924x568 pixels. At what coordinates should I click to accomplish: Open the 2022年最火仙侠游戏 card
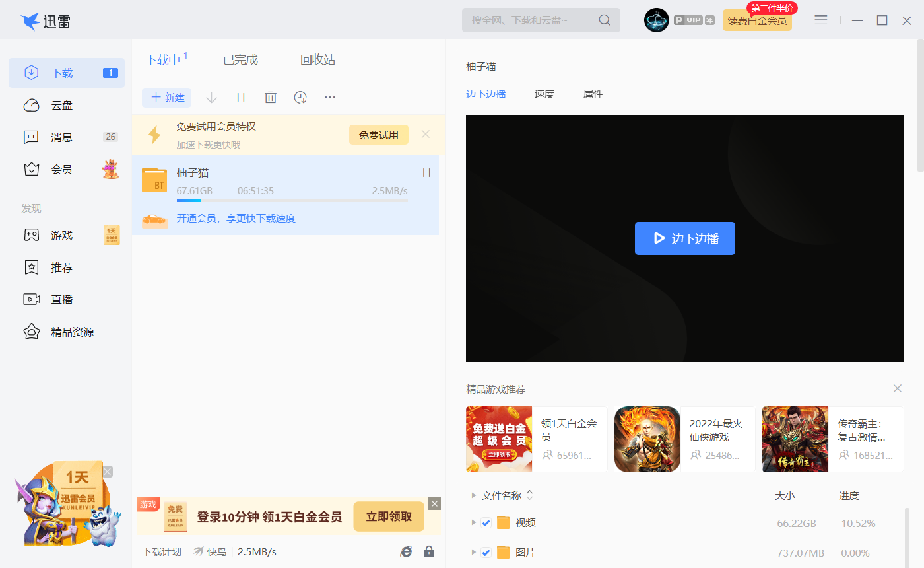[684, 439]
